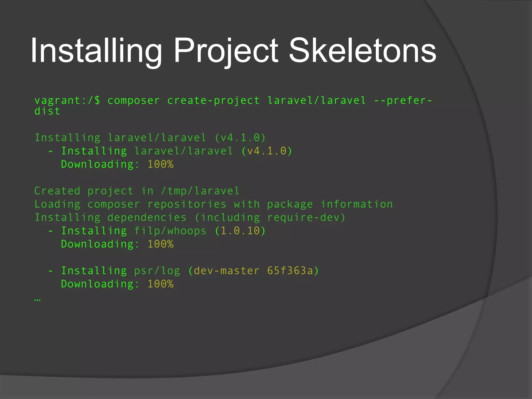The height and width of the screenshot is (399, 532).
Task: Click the wrapped word "dist" under the command
Action: (47, 111)
